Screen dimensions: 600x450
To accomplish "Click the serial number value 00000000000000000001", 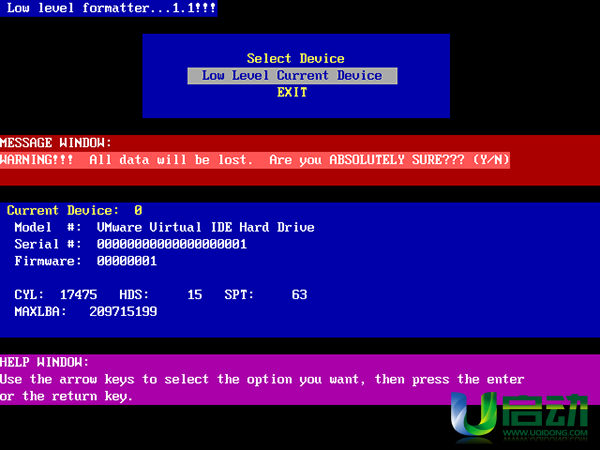I will [x=171, y=244].
